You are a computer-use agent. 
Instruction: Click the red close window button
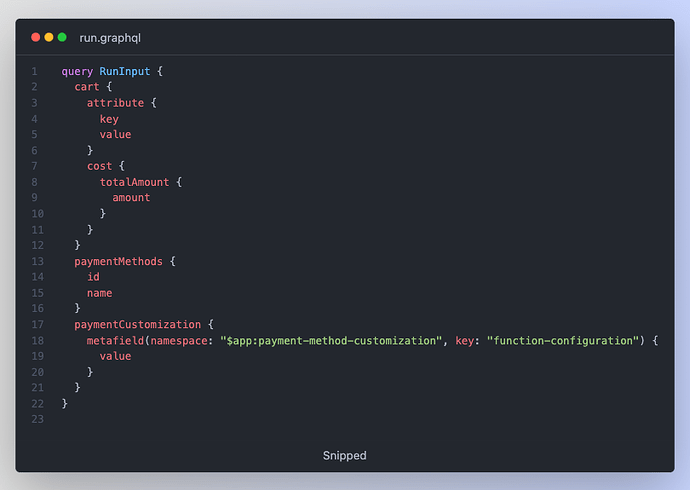coord(36,38)
